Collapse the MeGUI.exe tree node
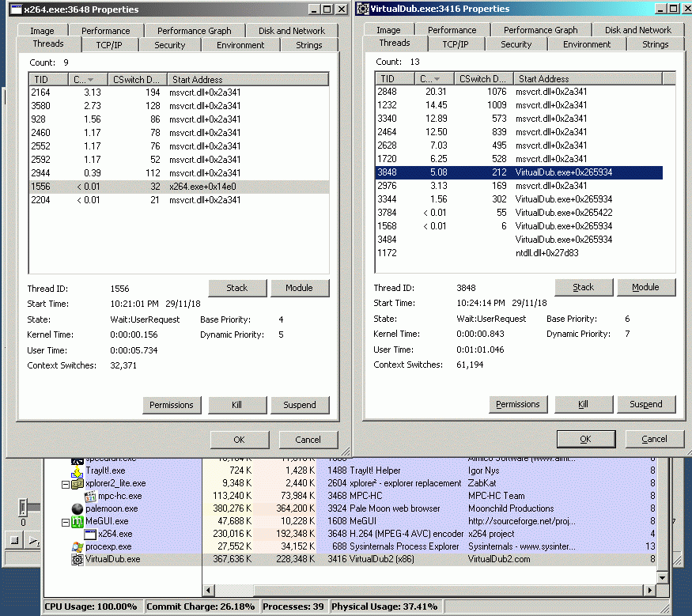Screen dimensions: 692x616 [x=66, y=523]
